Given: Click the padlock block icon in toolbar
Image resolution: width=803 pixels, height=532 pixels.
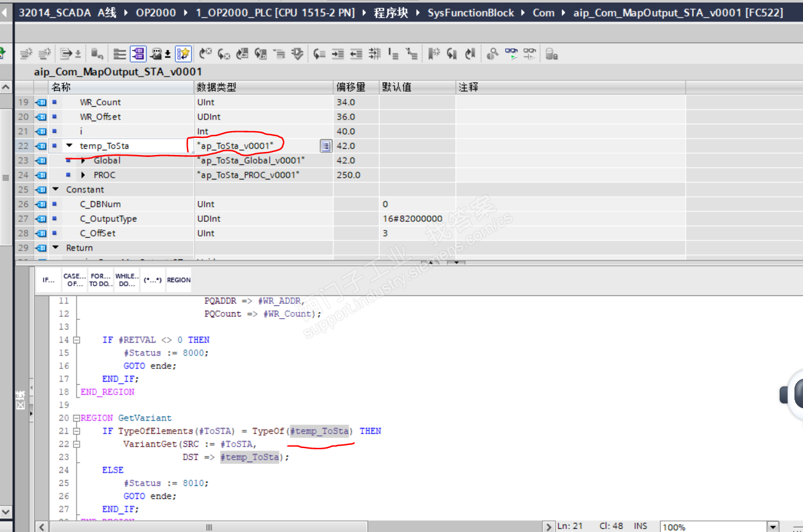Looking at the screenshot, I should pos(551,55).
